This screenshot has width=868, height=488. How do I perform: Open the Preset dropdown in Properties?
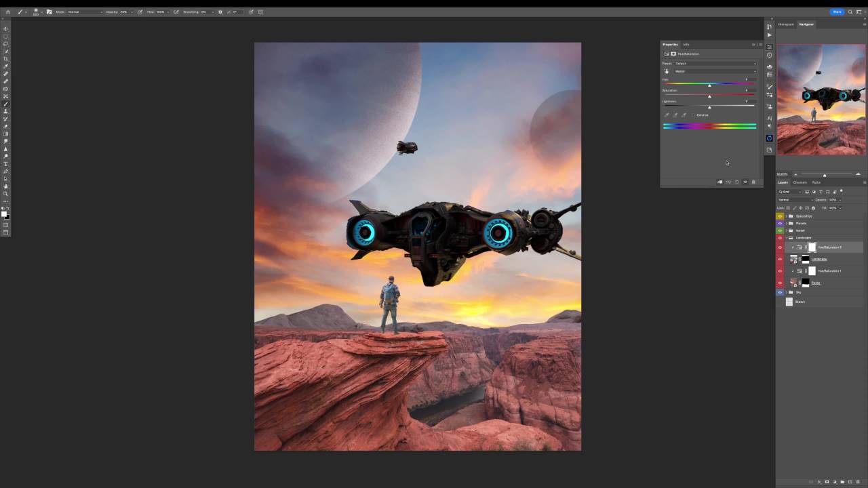pos(715,64)
